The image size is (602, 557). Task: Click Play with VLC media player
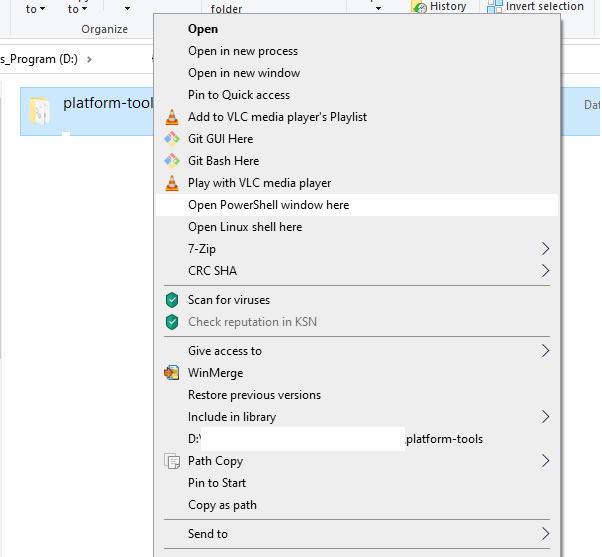tap(357, 183)
